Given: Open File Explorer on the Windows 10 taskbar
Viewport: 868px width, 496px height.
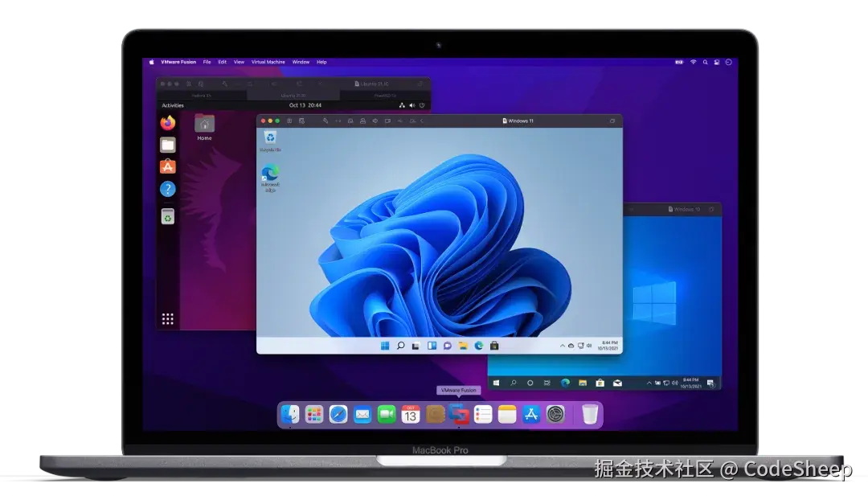Looking at the screenshot, I should [583, 383].
